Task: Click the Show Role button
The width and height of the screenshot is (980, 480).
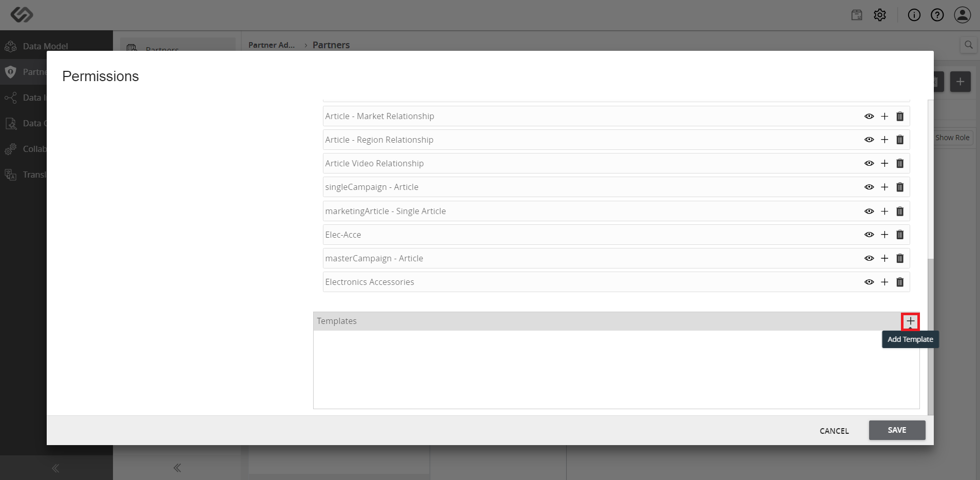Action: coord(952,138)
